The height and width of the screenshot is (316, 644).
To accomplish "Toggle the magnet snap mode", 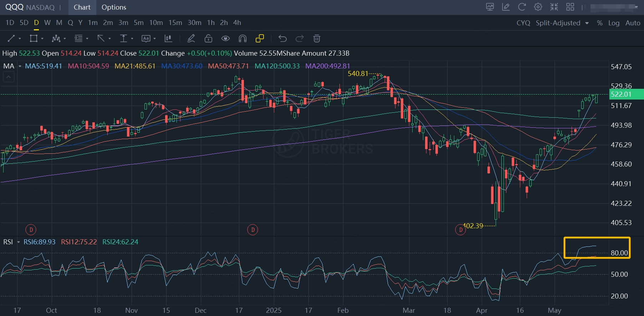I will point(242,39).
